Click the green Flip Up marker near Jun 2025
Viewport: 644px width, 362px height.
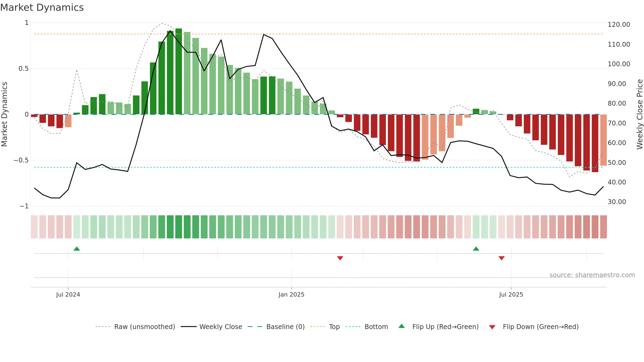click(476, 249)
